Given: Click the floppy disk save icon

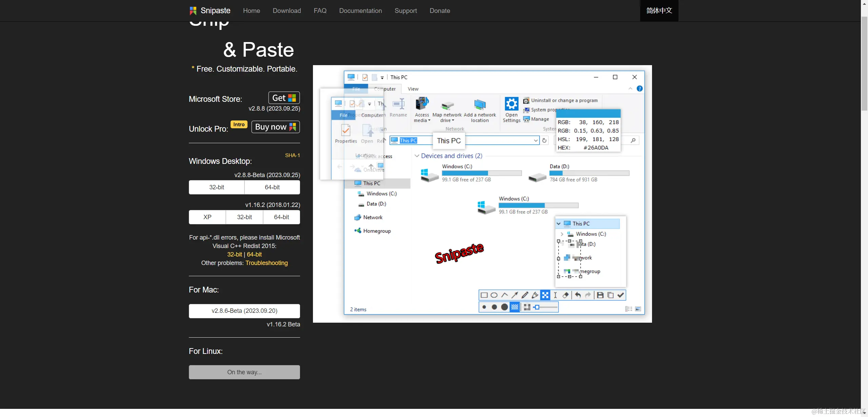Looking at the screenshot, I should pyautogui.click(x=600, y=295).
